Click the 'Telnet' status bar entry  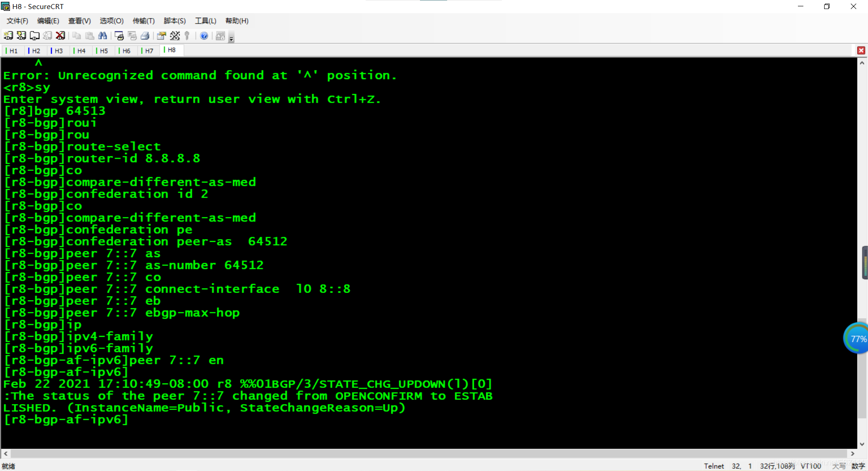point(714,466)
